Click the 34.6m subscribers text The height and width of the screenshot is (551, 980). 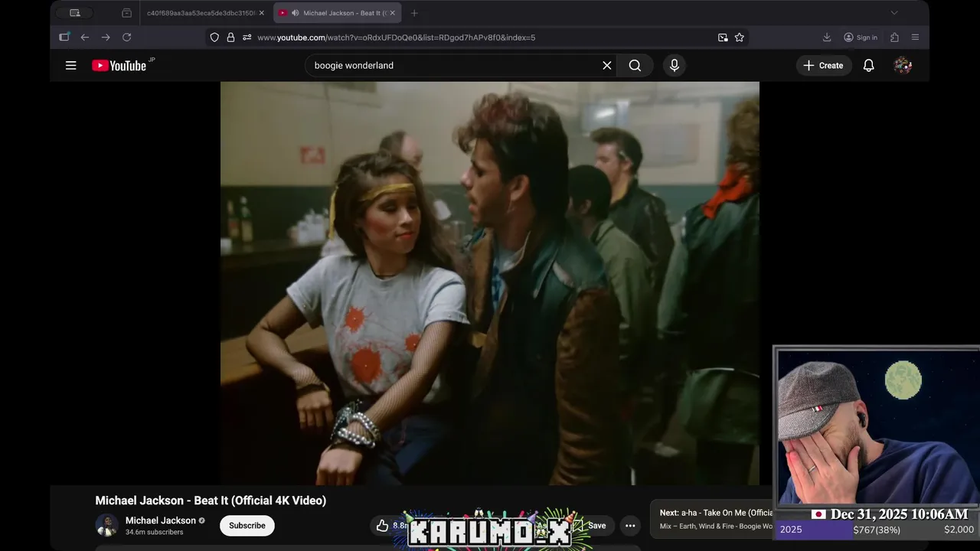point(155,532)
